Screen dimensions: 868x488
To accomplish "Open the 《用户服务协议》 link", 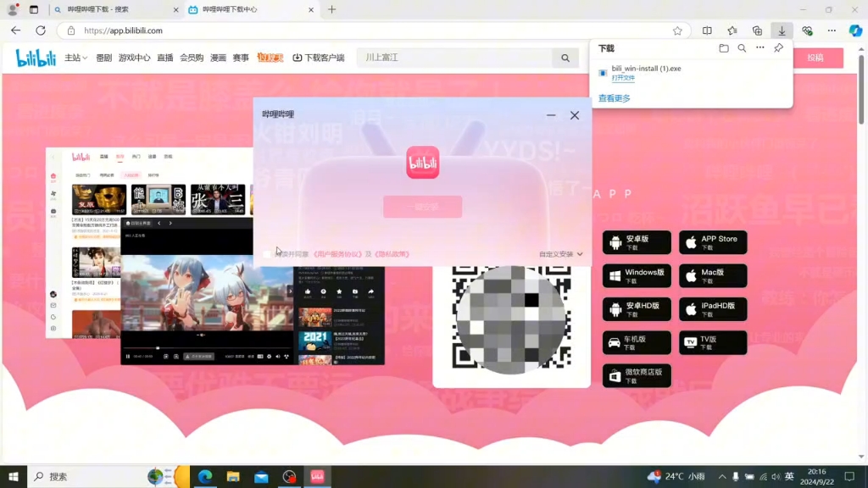I will pyautogui.click(x=337, y=254).
